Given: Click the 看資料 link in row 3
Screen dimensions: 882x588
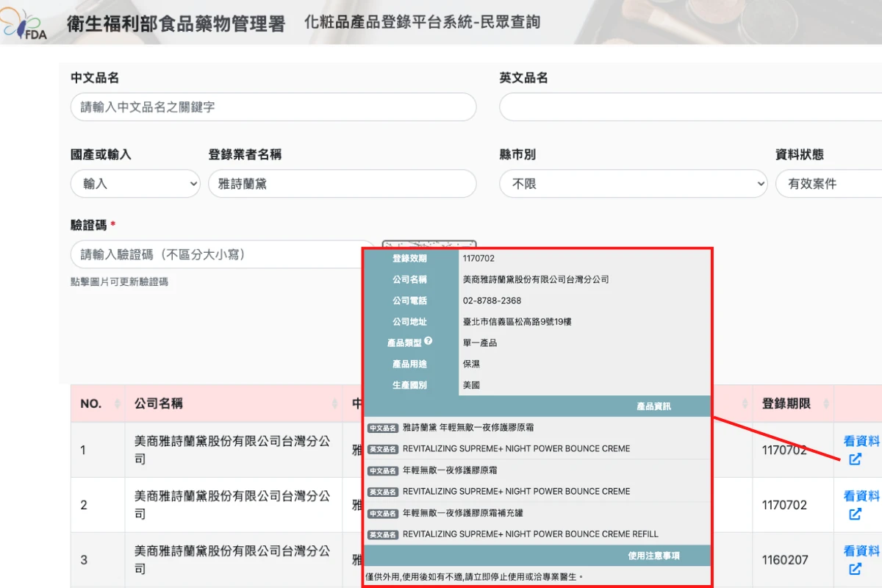Looking at the screenshot, I should [861, 551].
